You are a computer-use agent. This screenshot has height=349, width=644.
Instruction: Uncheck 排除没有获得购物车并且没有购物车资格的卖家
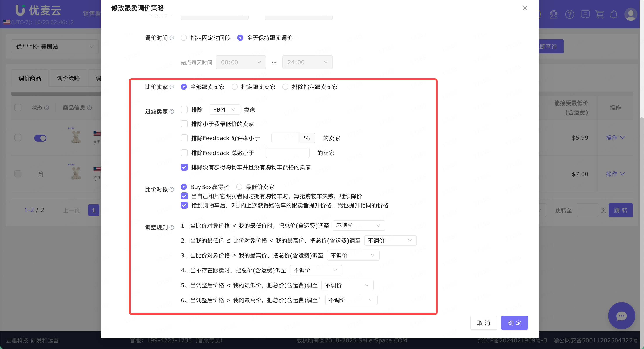(x=184, y=167)
